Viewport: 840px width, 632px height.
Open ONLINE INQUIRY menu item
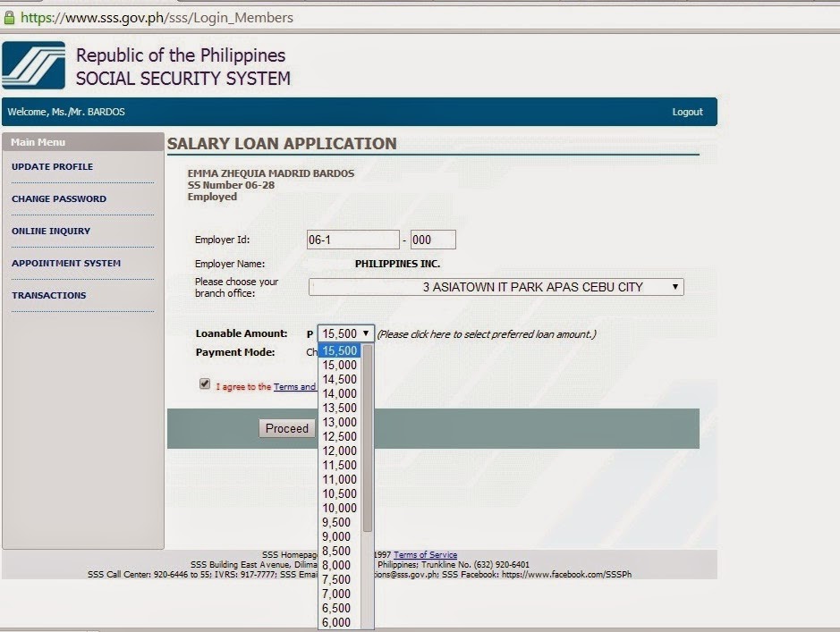click(x=51, y=232)
